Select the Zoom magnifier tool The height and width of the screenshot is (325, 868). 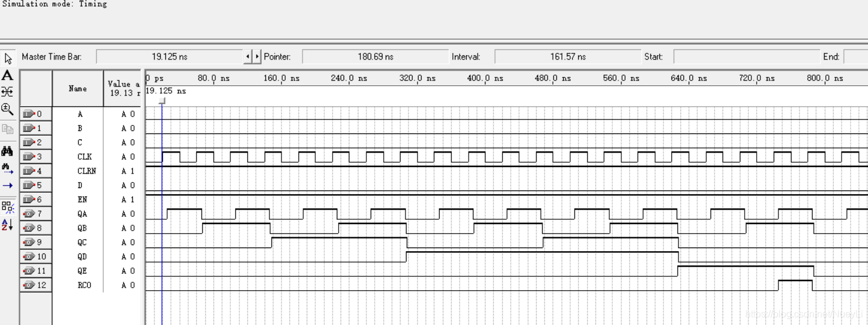(x=7, y=109)
